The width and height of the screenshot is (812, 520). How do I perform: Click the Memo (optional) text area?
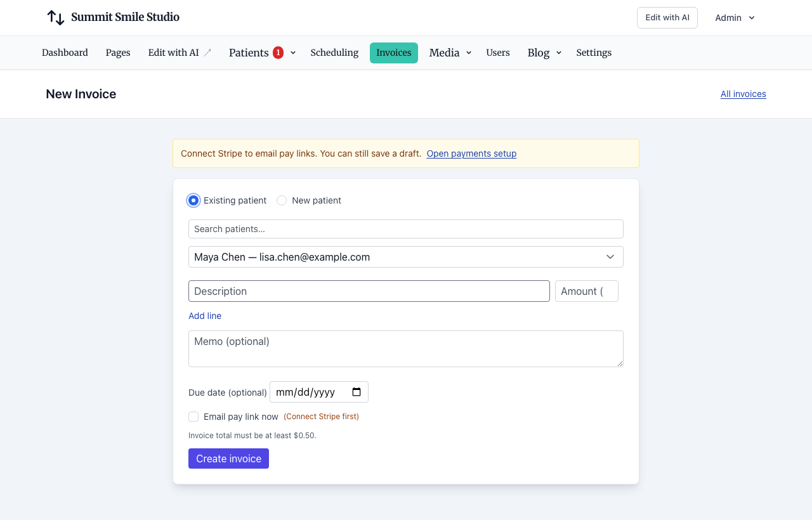click(x=406, y=349)
